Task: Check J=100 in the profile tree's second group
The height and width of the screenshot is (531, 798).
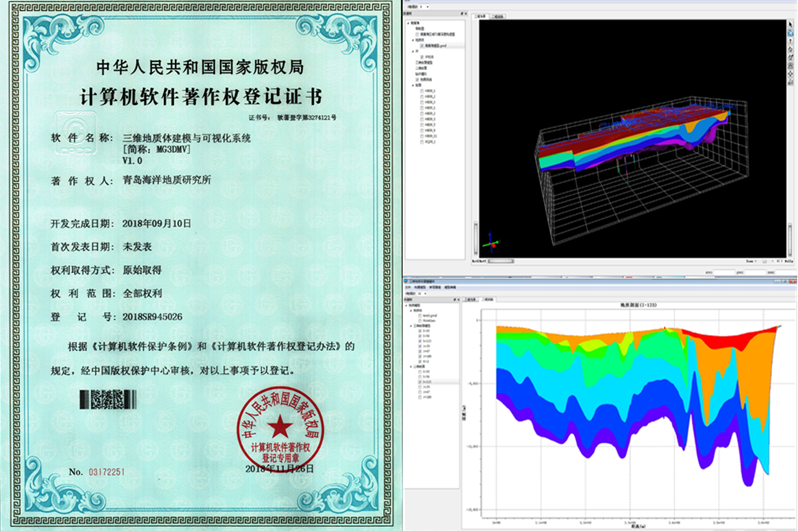Action: (420, 397)
